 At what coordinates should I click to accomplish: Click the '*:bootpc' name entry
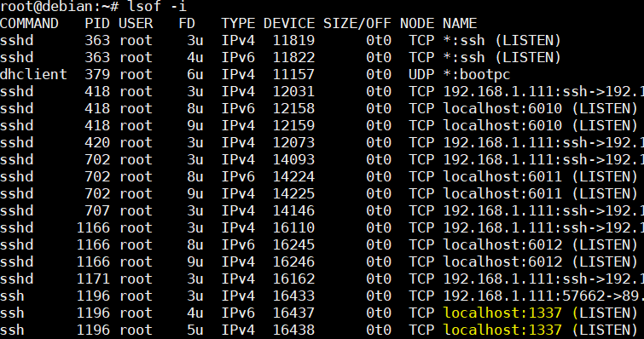[x=477, y=74]
